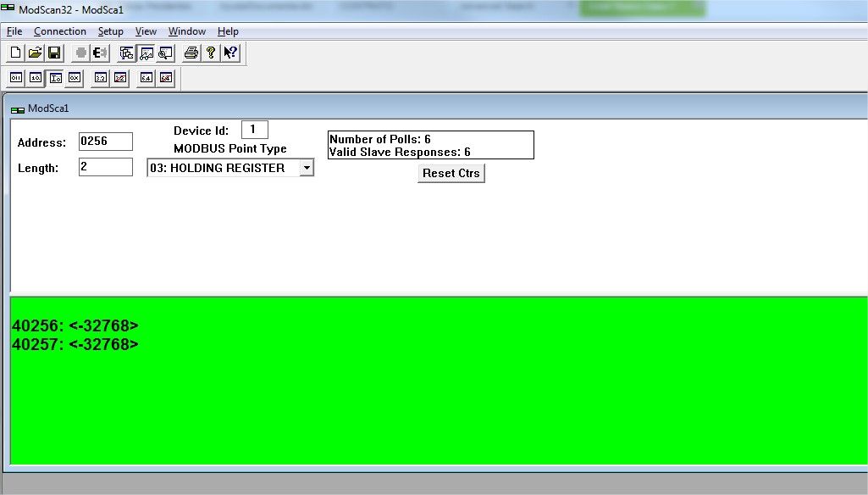The width and height of the screenshot is (868, 495).
Task: Click the Disconnect plug icon
Action: (100, 53)
